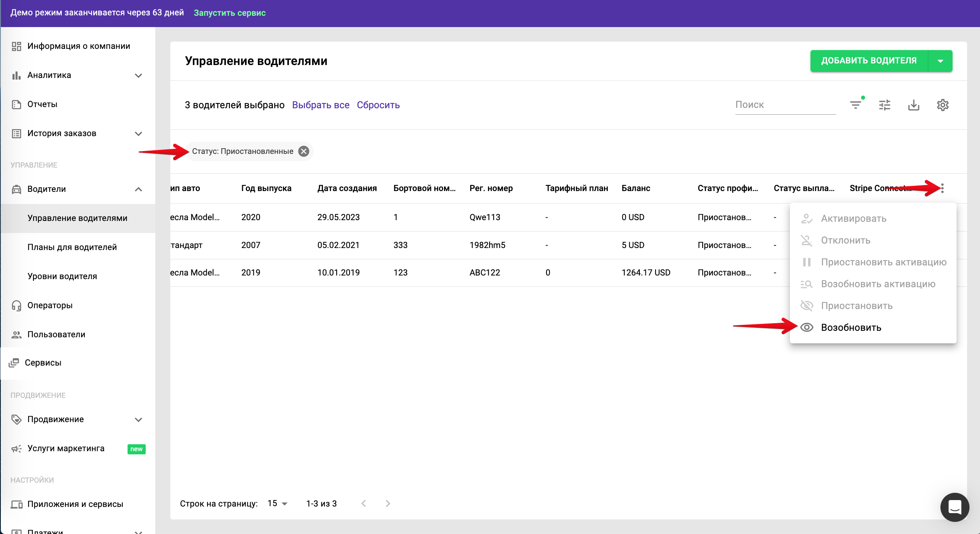
Task: Click the Выбрать все link
Action: point(320,105)
